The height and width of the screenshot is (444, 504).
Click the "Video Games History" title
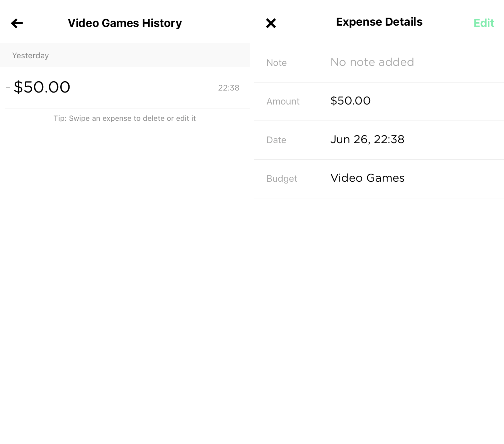coord(125,23)
